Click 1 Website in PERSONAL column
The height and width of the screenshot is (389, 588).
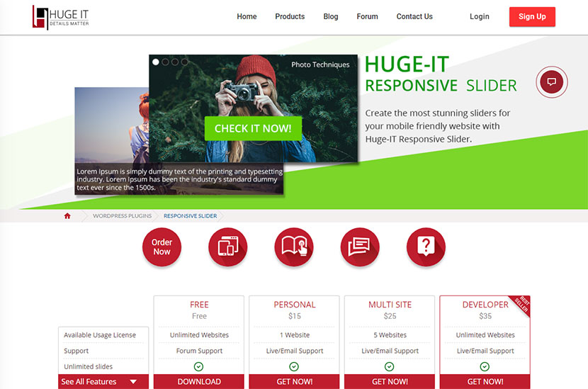(295, 335)
